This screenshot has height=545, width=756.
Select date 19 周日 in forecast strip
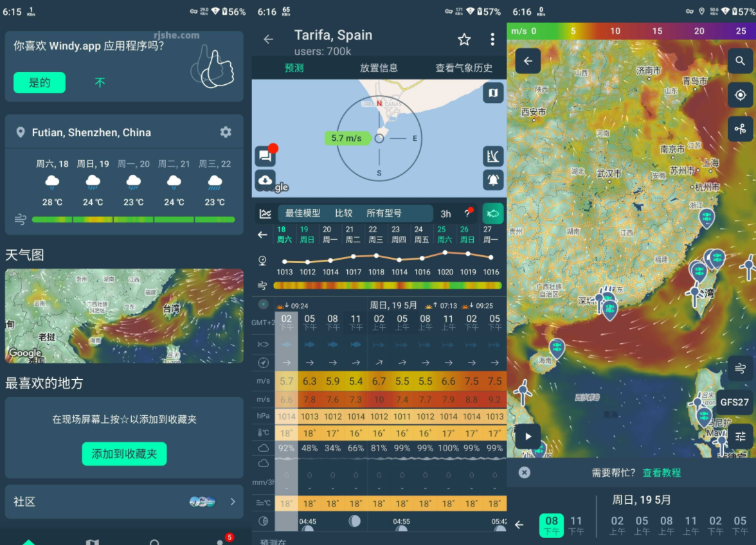tap(307, 235)
